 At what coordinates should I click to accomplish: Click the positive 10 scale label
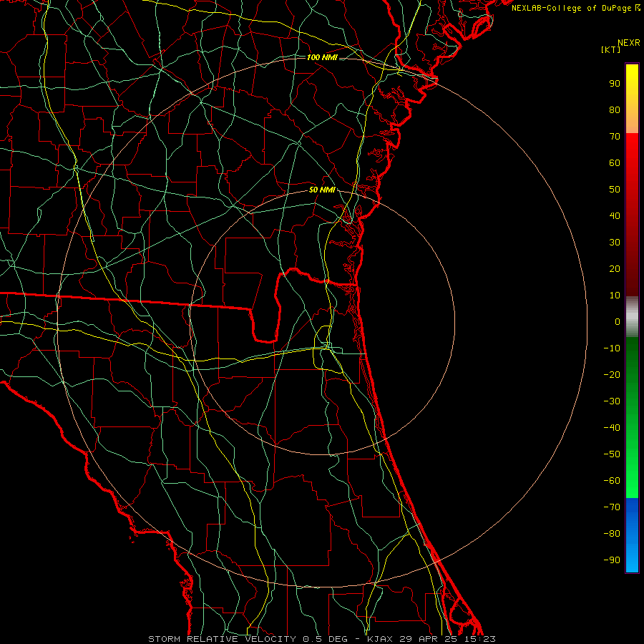[615, 296]
